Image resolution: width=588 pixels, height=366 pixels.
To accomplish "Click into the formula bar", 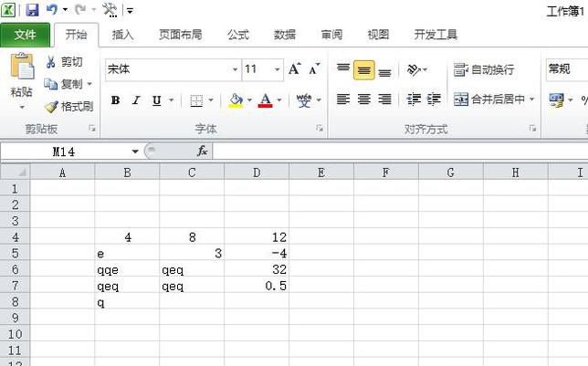I will 400,152.
